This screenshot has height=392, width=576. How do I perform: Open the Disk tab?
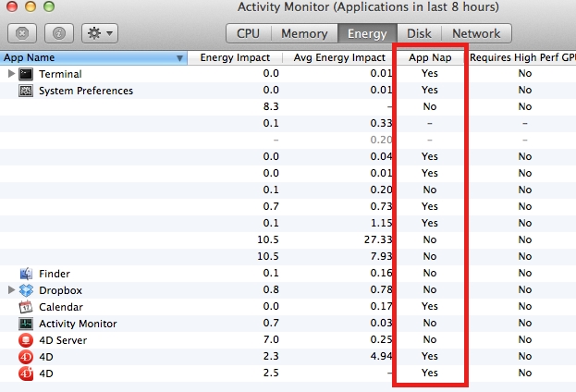[420, 33]
